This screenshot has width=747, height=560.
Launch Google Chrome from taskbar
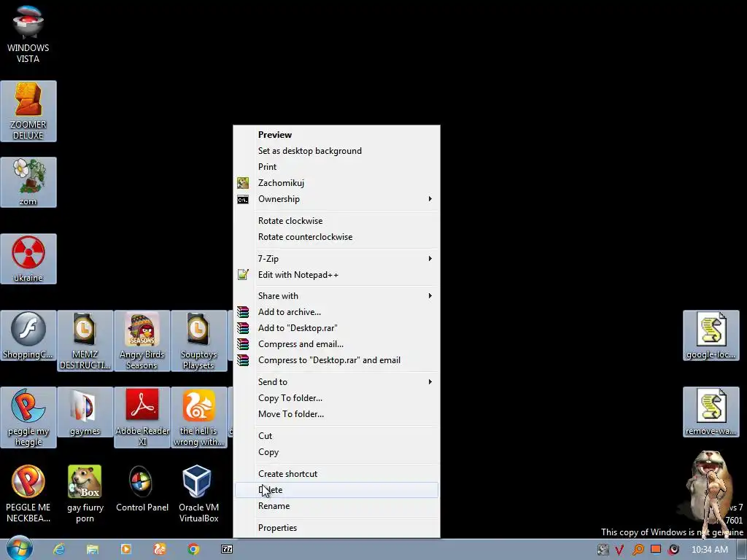pyautogui.click(x=193, y=549)
